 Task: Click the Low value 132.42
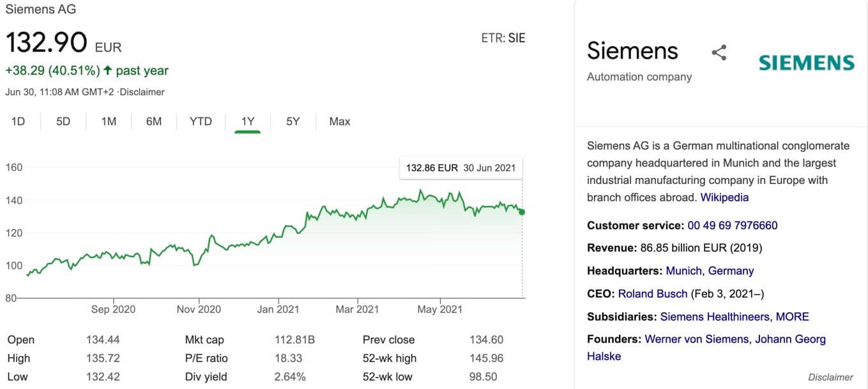click(x=103, y=377)
